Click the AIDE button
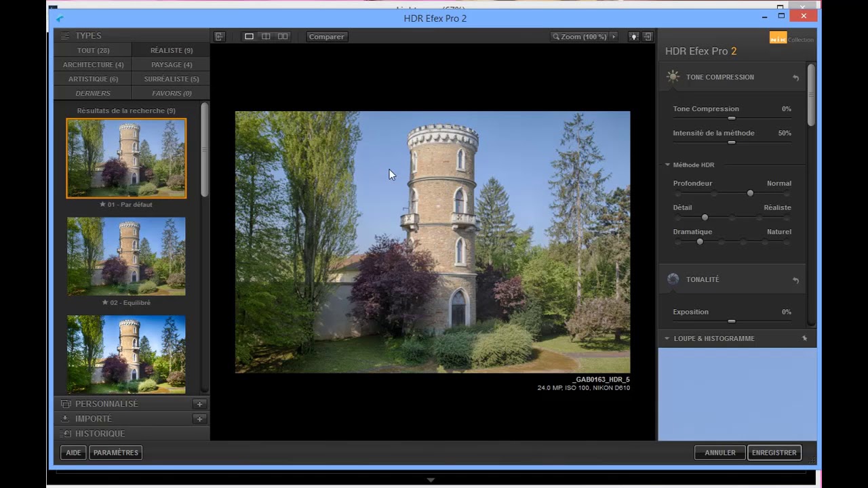 73,453
